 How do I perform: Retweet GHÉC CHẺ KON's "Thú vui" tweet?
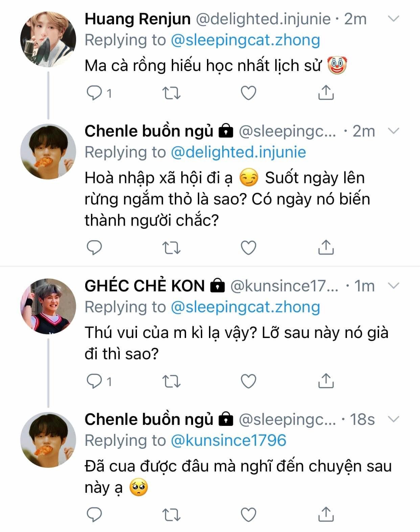[171, 381]
